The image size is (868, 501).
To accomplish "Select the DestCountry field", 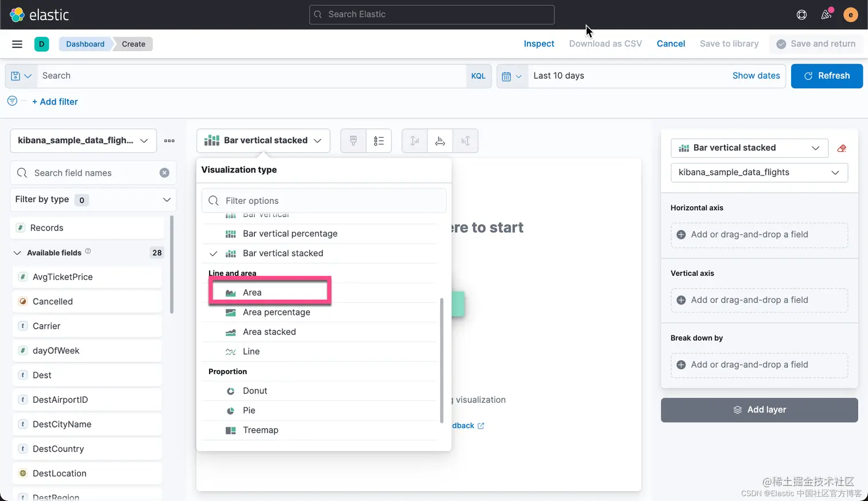I will coord(87,449).
